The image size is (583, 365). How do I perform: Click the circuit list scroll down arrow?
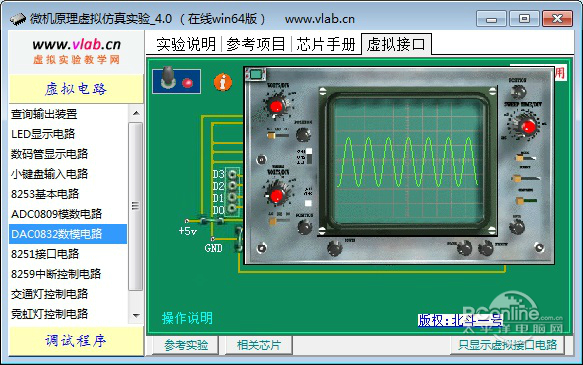click(136, 316)
